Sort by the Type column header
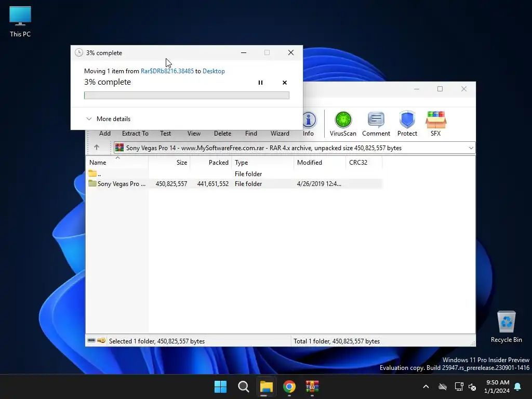The width and height of the screenshot is (532, 399). [262, 163]
